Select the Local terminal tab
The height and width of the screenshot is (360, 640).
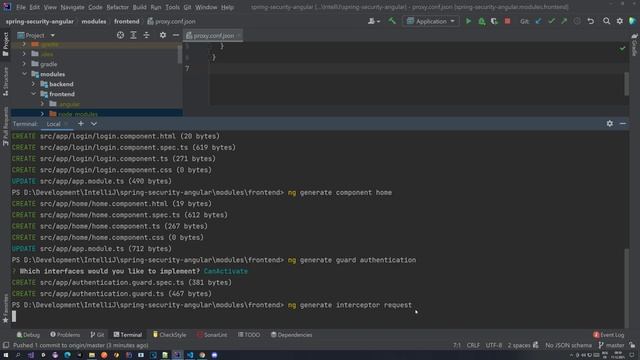(53, 124)
